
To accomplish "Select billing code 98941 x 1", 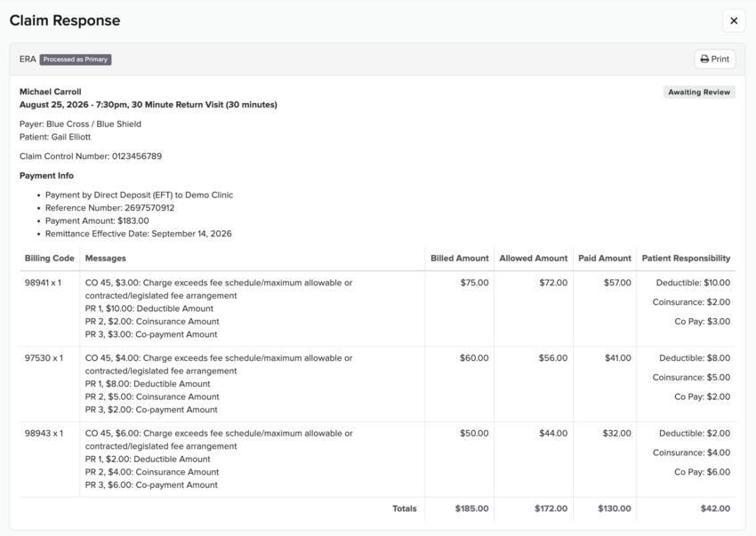I will coord(43,283).
